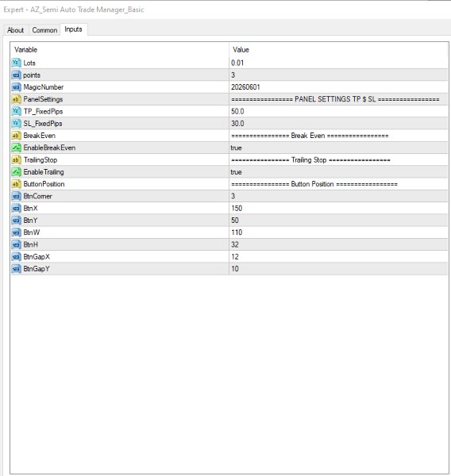Select the PanelSettings variable name
The image size is (451, 476).
(x=43, y=99)
